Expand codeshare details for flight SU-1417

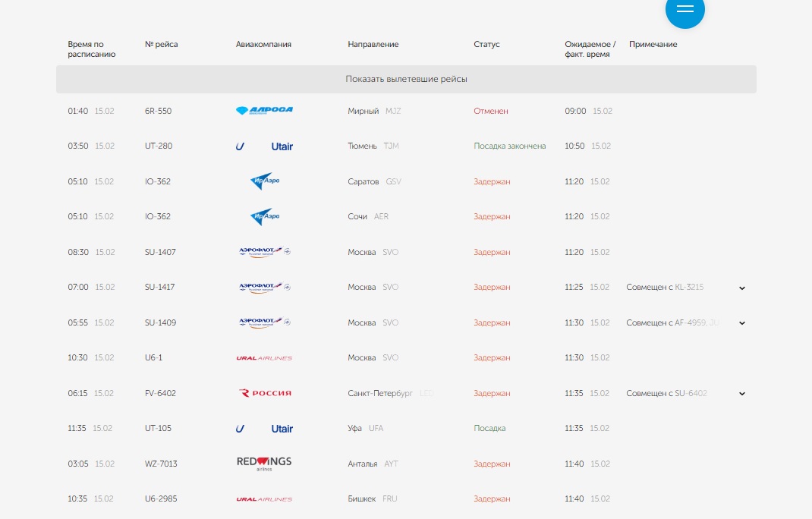point(742,288)
